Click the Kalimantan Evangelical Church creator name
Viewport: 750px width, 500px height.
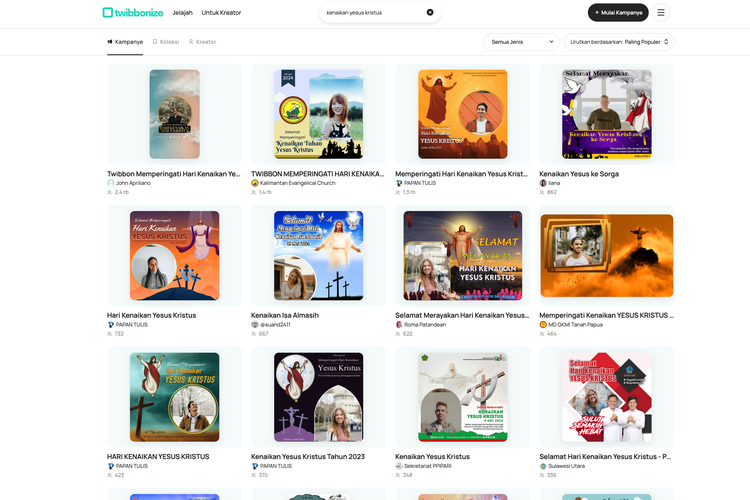(x=298, y=183)
